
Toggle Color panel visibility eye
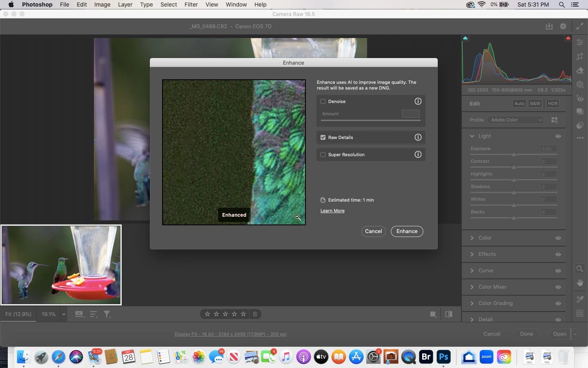tap(558, 238)
